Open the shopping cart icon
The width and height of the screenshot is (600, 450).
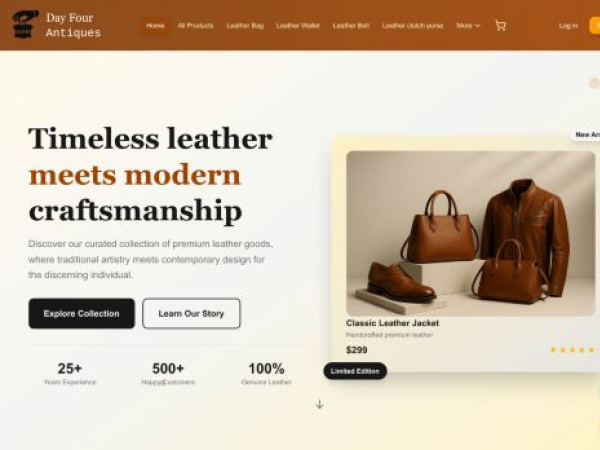click(501, 26)
